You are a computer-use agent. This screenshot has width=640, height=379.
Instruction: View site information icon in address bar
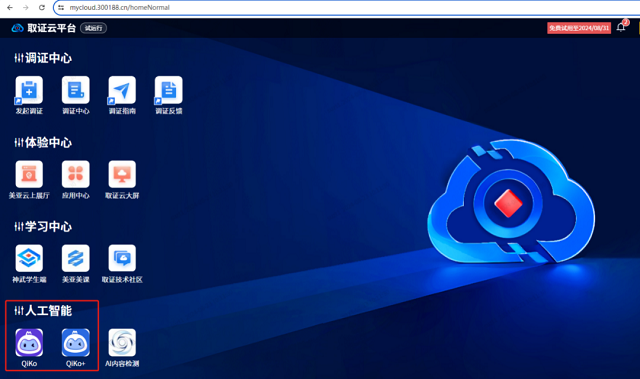(x=61, y=7)
